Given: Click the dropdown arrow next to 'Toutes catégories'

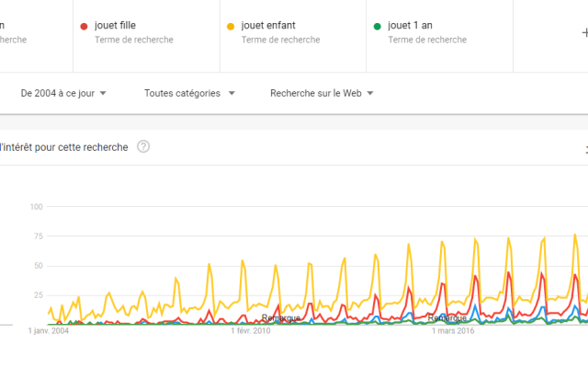Looking at the screenshot, I should (232, 93).
